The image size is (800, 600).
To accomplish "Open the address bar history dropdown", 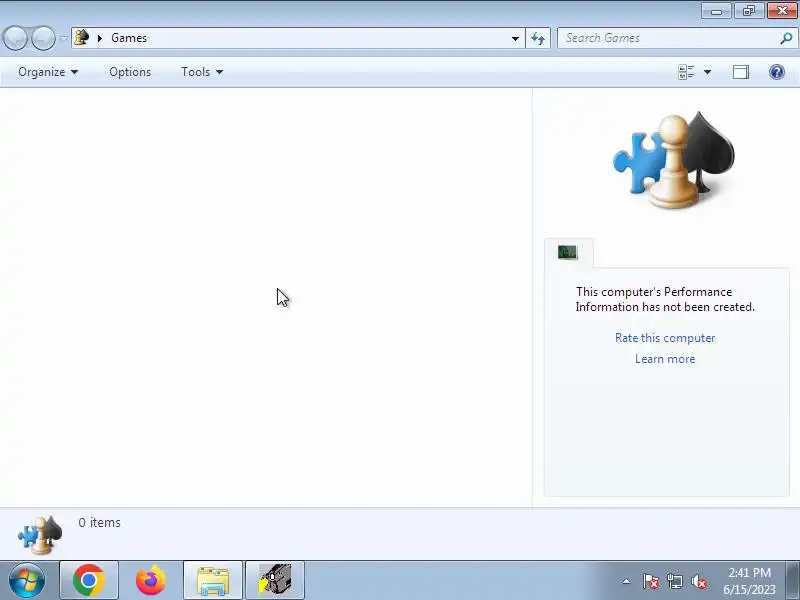I will click(x=515, y=38).
